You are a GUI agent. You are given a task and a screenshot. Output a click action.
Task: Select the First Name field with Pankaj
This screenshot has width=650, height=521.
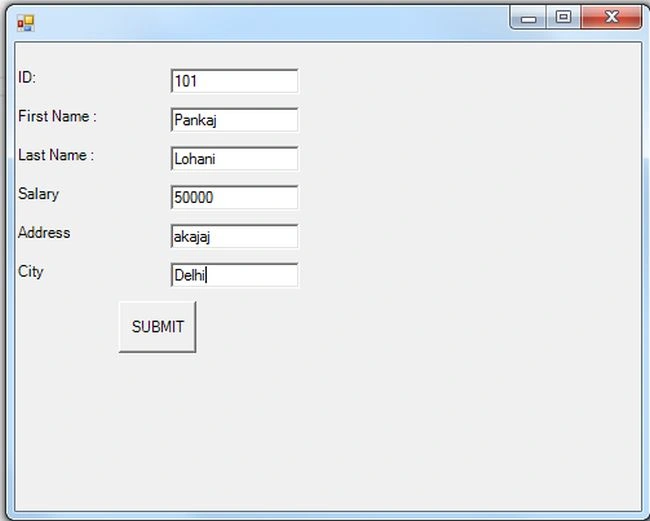234,120
